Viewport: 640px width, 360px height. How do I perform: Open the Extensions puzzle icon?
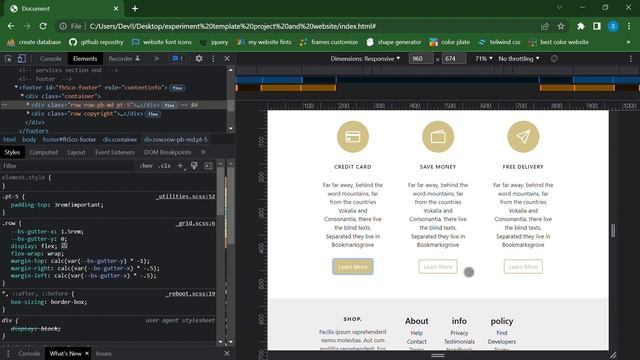[580, 26]
